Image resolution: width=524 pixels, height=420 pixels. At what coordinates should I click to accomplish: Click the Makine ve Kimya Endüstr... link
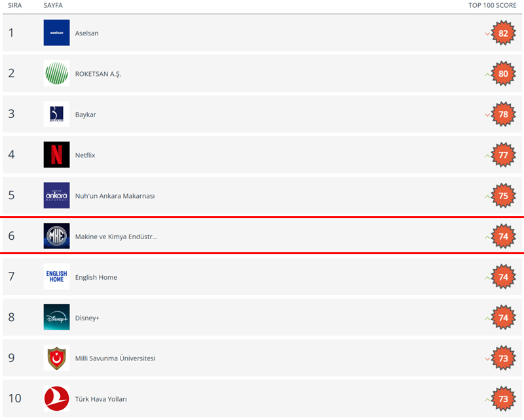point(116,237)
